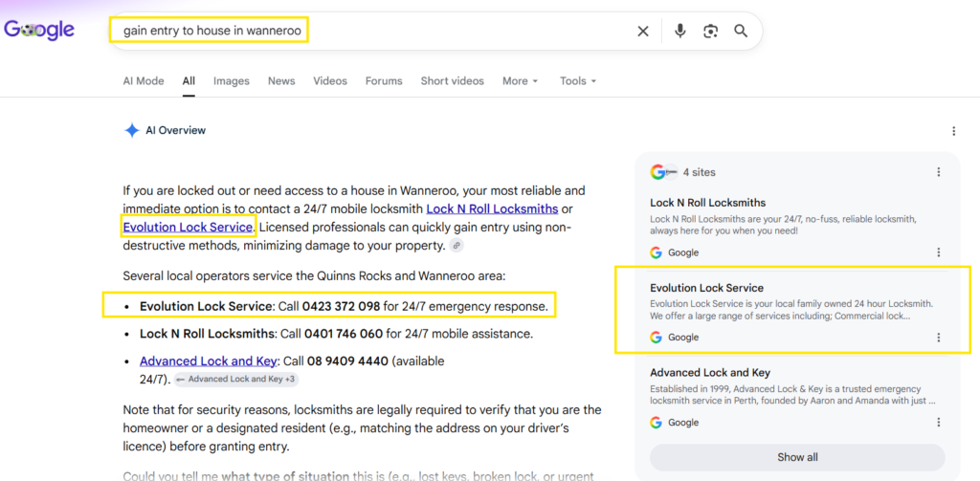
Task: Click the AI Overview heading text
Action: pos(176,131)
